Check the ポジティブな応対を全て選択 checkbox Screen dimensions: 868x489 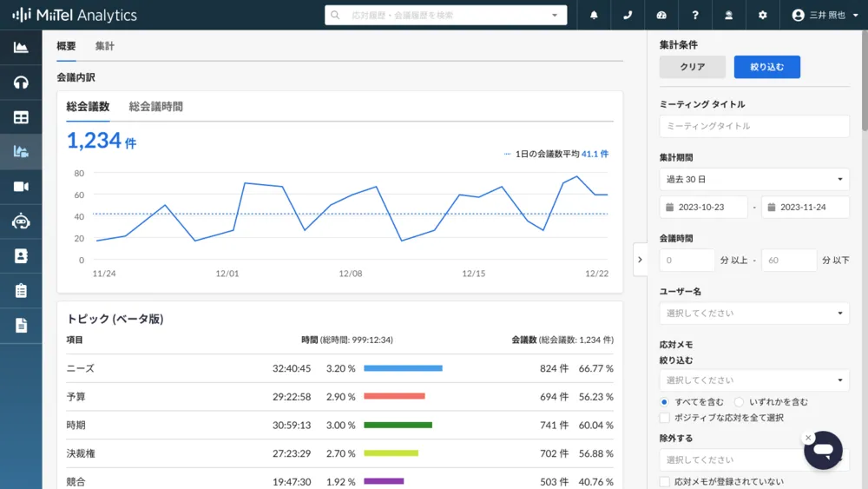[665, 418]
